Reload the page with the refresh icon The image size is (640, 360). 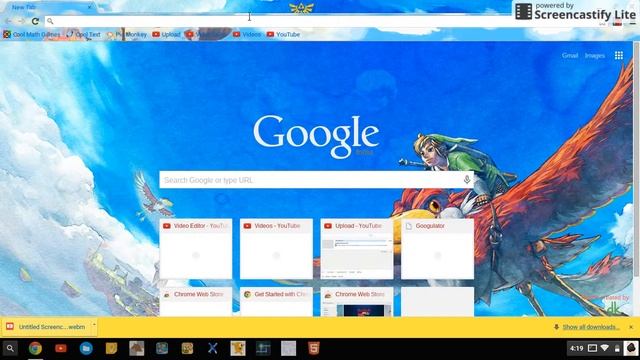[x=36, y=21]
